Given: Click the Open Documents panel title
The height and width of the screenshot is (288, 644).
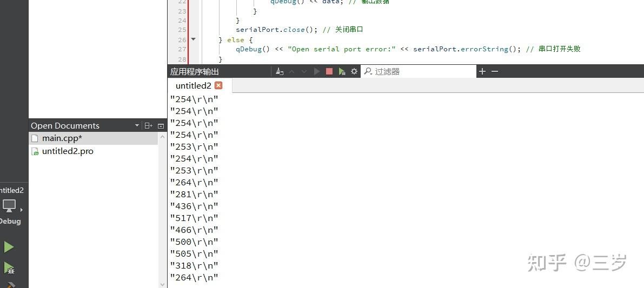Looking at the screenshot, I should coord(65,125).
